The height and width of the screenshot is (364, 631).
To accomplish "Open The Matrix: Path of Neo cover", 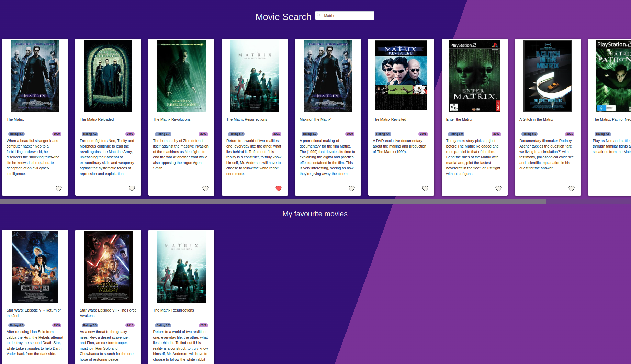I will pyautogui.click(x=613, y=76).
